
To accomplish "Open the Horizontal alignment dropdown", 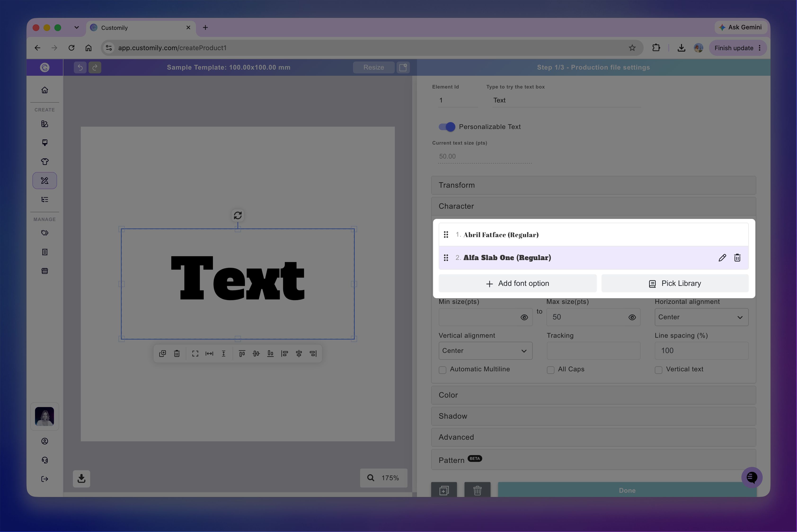I will [701, 317].
